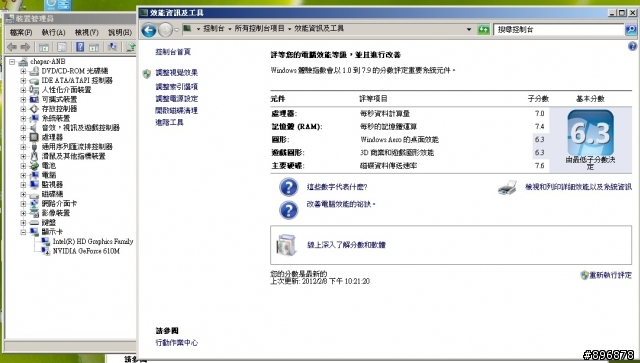Click shield icon next to 調整視覺效果
The width and height of the screenshot is (640, 363).
click(x=147, y=73)
